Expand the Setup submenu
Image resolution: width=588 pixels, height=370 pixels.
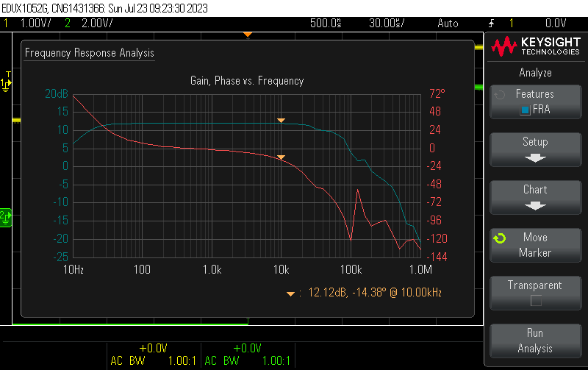click(x=535, y=149)
